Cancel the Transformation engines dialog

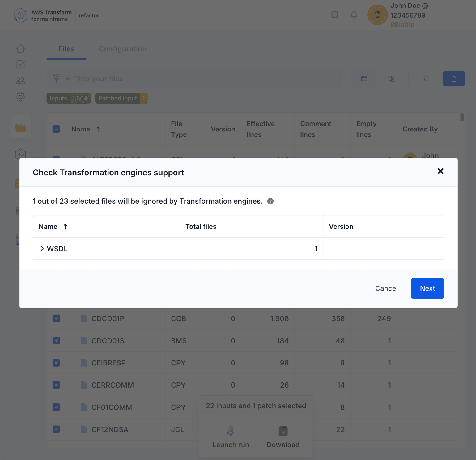coord(386,288)
